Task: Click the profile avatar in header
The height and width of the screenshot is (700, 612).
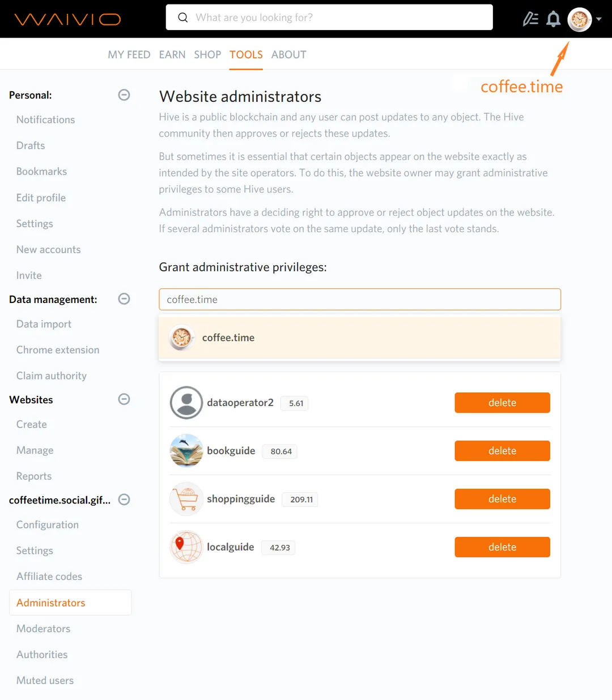Action: point(579,20)
